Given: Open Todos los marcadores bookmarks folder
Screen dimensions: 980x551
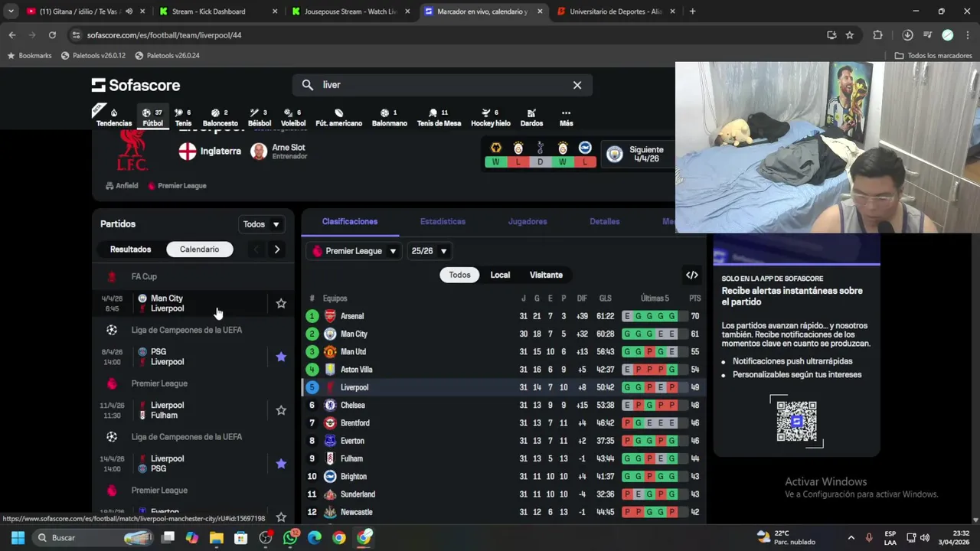Looking at the screenshot, I should point(933,56).
